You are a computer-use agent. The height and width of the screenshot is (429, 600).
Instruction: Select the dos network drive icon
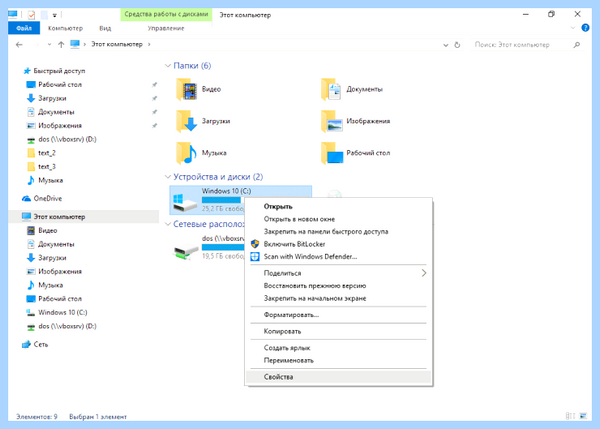point(185,251)
